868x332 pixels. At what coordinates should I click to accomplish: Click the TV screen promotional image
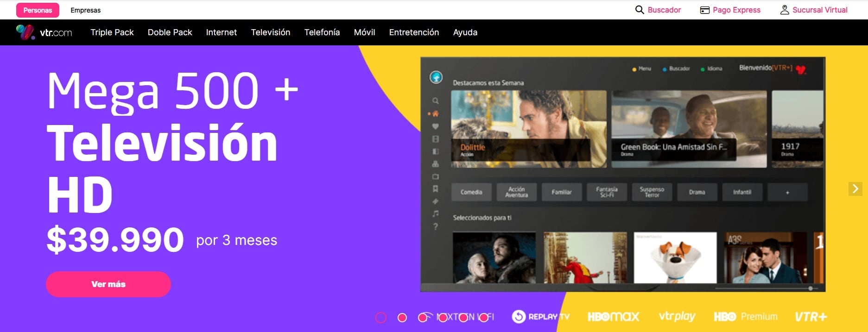622,174
